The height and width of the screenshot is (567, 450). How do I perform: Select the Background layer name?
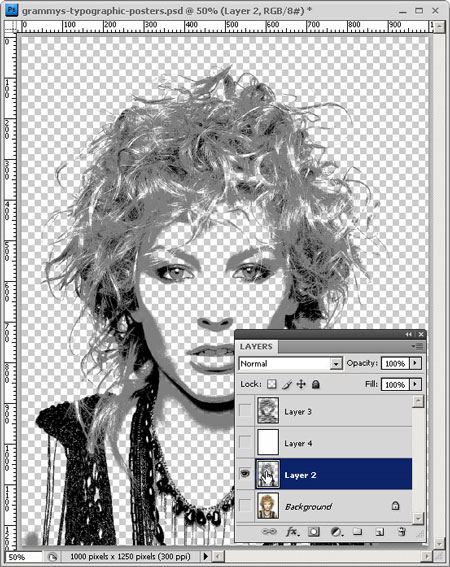pos(309,507)
